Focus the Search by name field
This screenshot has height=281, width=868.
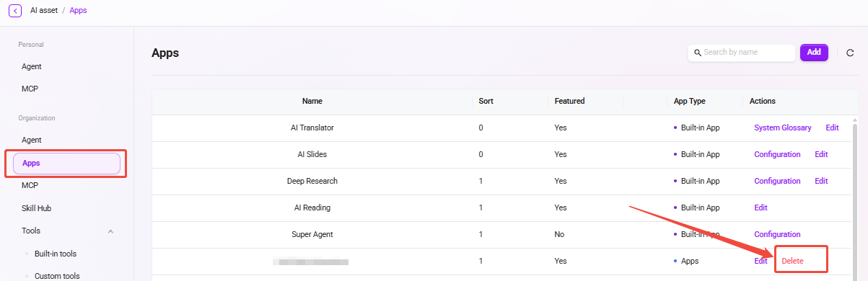click(x=742, y=53)
